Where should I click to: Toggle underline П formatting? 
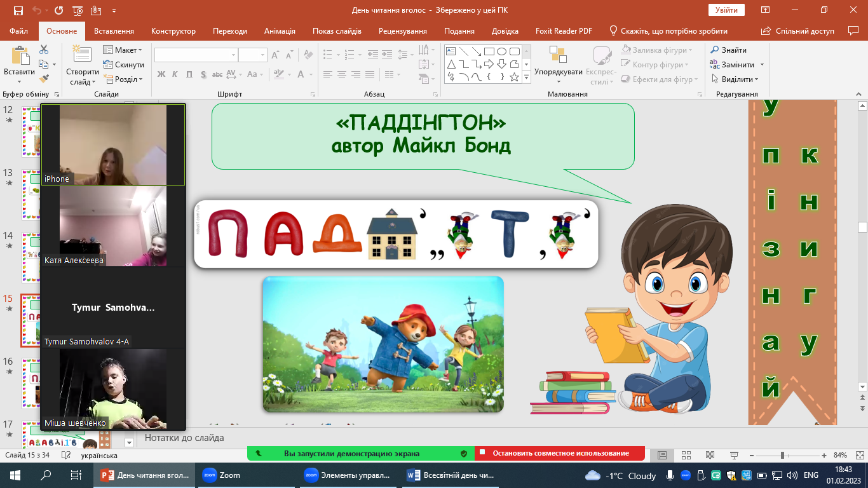pos(189,74)
